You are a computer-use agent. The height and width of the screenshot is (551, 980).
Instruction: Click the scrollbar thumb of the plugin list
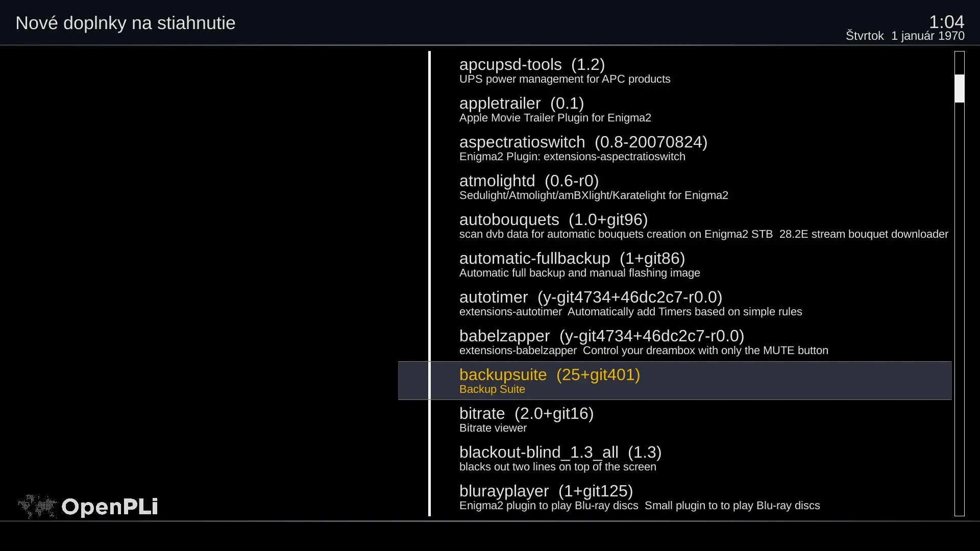(960, 88)
